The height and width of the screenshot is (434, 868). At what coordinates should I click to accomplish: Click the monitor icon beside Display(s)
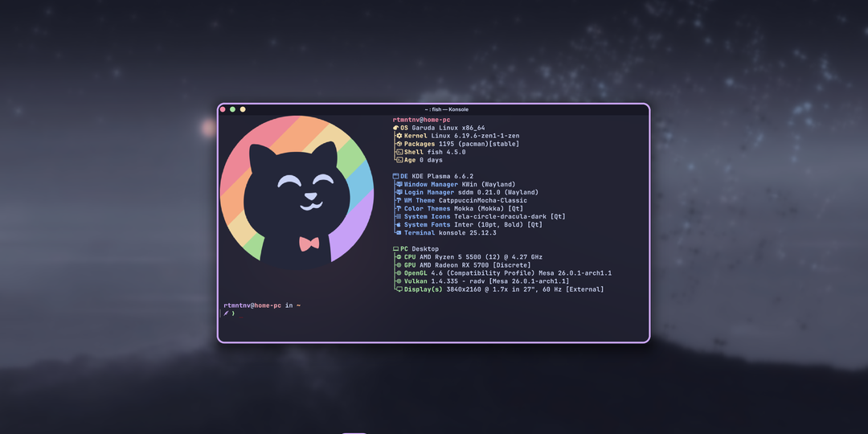click(x=399, y=289)
